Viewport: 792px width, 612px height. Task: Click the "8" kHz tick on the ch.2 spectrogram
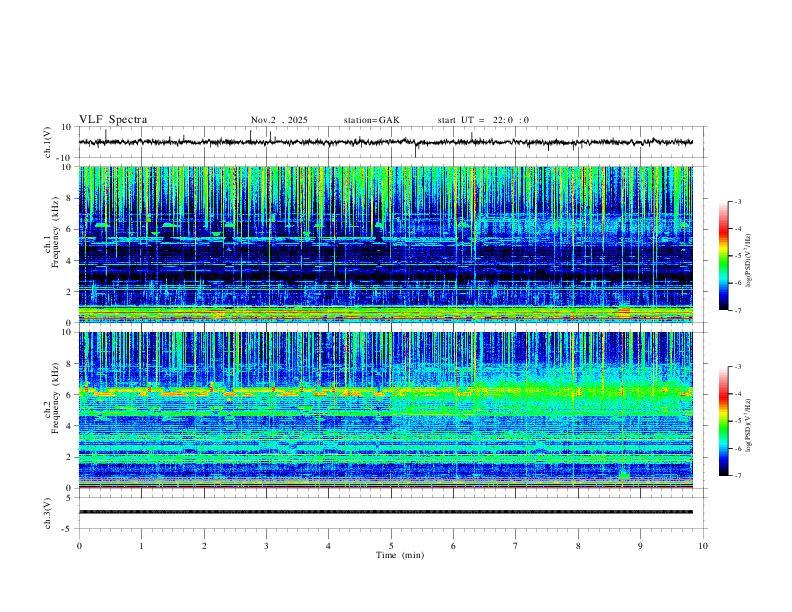tap(69, 364)
